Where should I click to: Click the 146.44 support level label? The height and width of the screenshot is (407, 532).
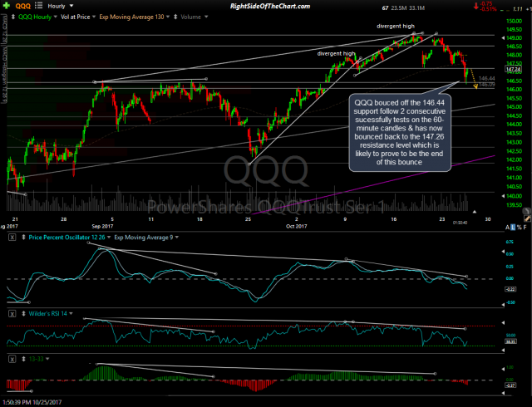[x=486, y=78]
